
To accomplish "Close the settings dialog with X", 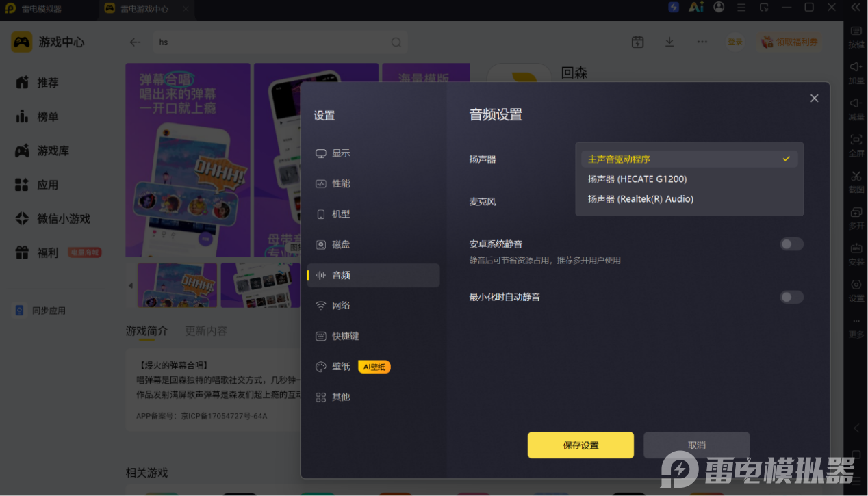I will [814, 98].
